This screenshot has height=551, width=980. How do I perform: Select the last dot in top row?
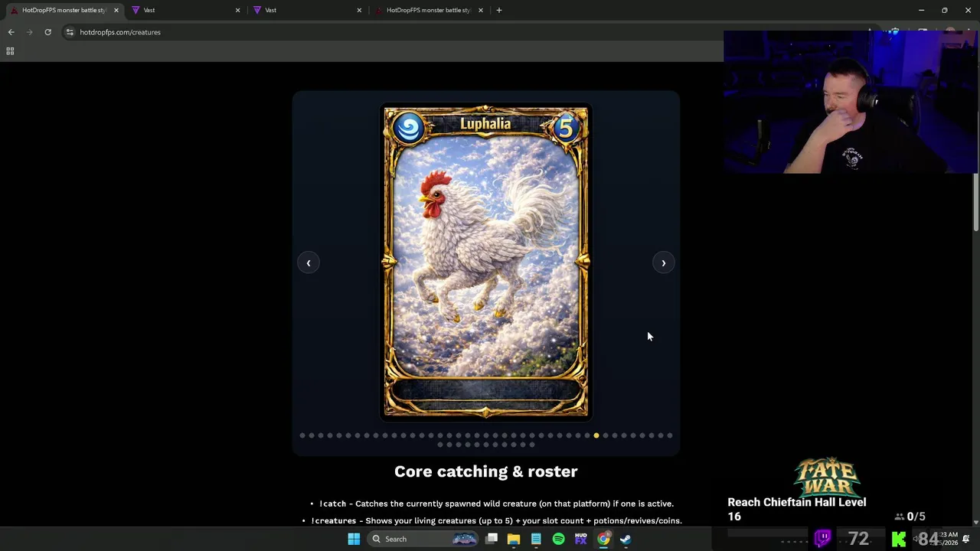(x=670, y=435)
